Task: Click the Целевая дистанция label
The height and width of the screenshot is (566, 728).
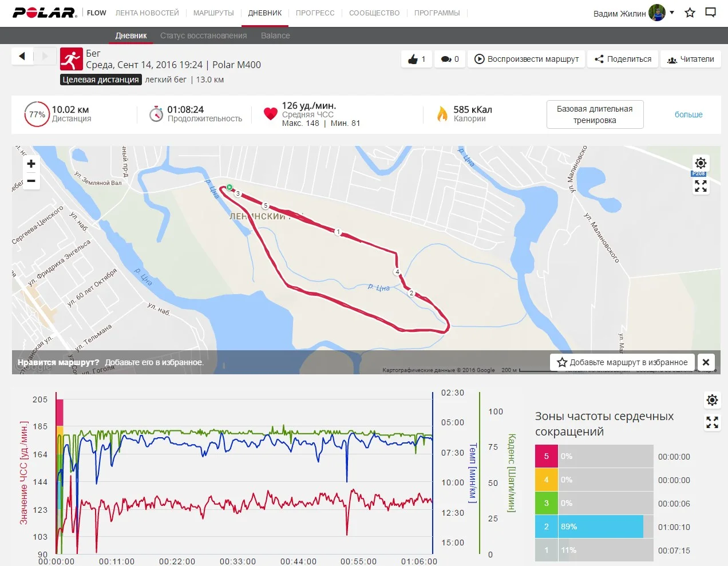Action: click(101, 80)
